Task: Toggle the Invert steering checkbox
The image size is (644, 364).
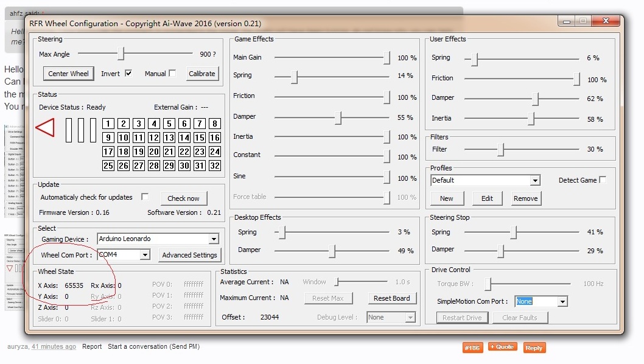Action: 128,74
